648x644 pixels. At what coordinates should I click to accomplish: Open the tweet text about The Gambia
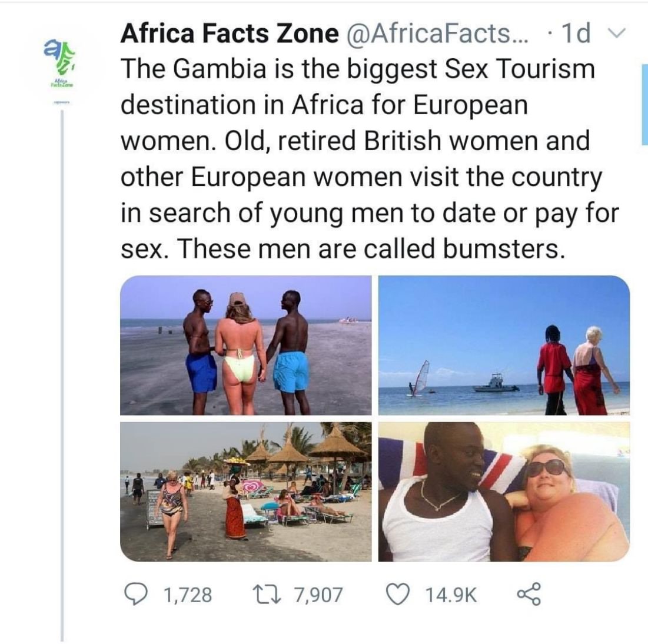click(x=370, y=159)
